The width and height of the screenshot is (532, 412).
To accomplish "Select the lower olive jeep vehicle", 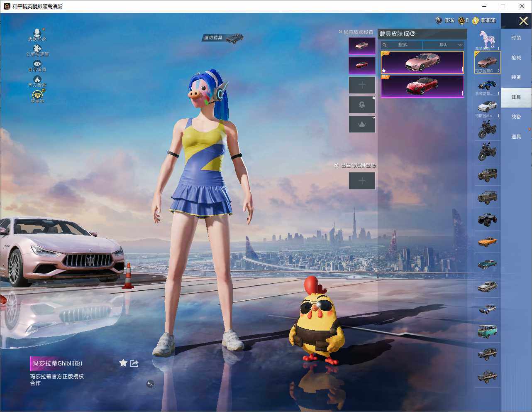I will tap(488, 197).
